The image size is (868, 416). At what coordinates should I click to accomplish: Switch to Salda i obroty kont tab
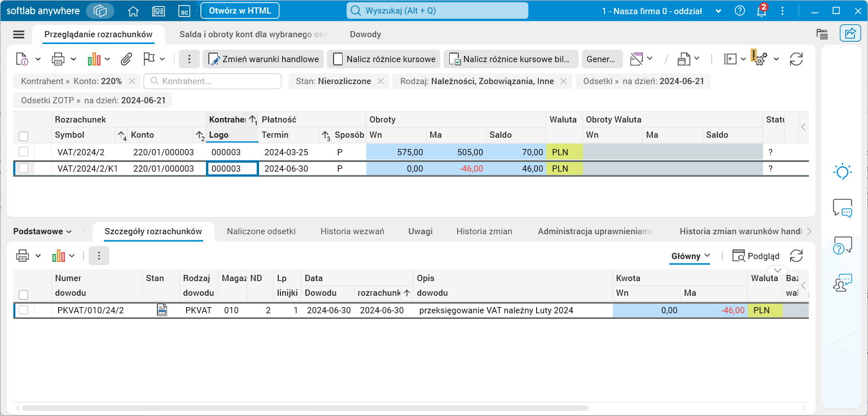point(254,34)
